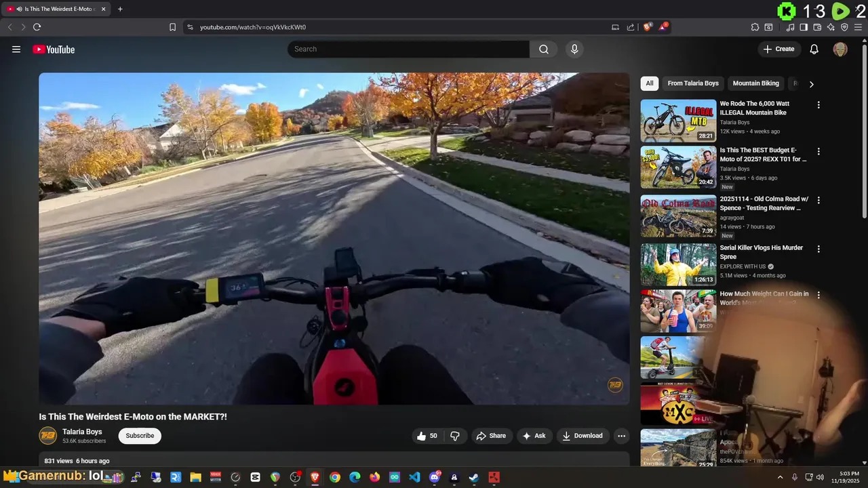
Task: Show more filter chips with right arrow
Action: coord(811,84)
